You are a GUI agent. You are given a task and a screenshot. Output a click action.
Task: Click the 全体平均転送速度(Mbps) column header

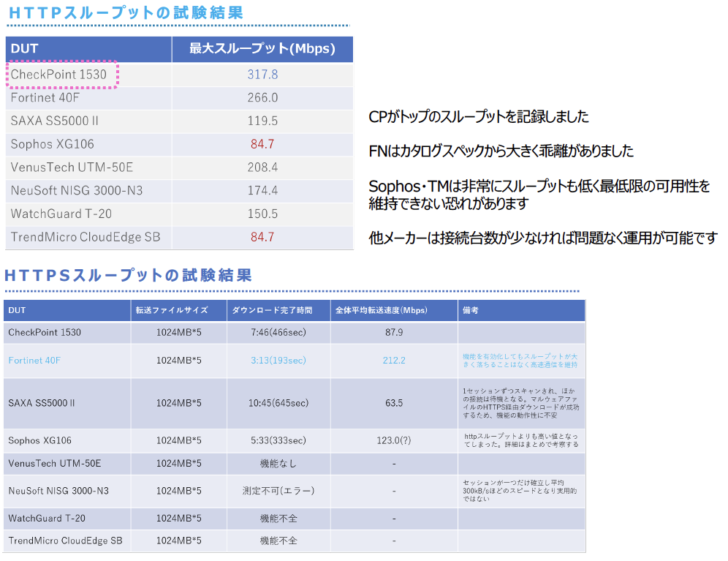[x=382, y=310]
